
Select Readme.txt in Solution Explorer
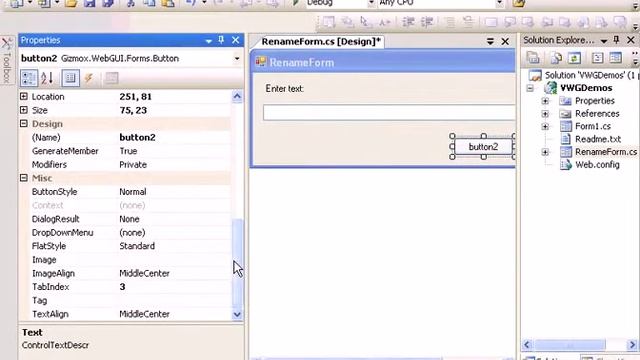pos(598,139)
